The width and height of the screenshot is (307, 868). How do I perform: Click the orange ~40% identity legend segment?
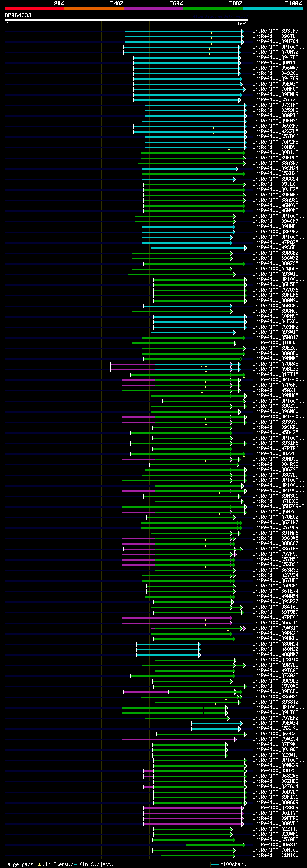tap(94, 9)
